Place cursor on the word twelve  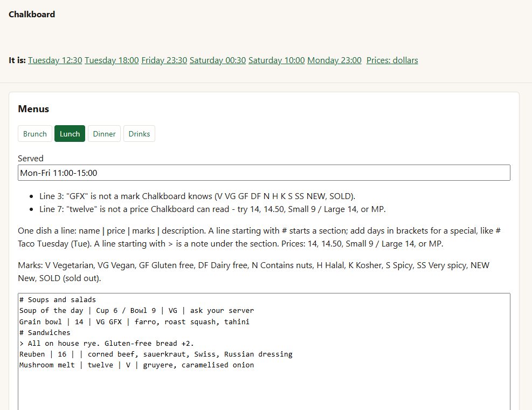coord(100,365)
